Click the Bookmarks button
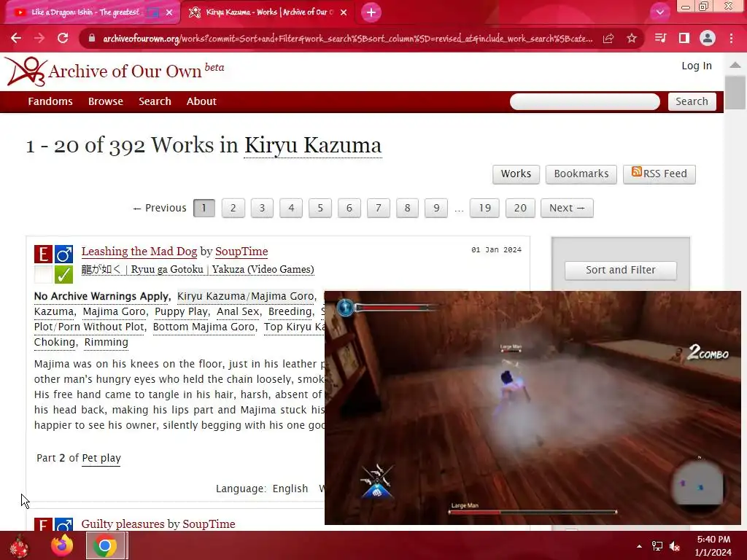 pyautogui.click(x=581, y=174)
